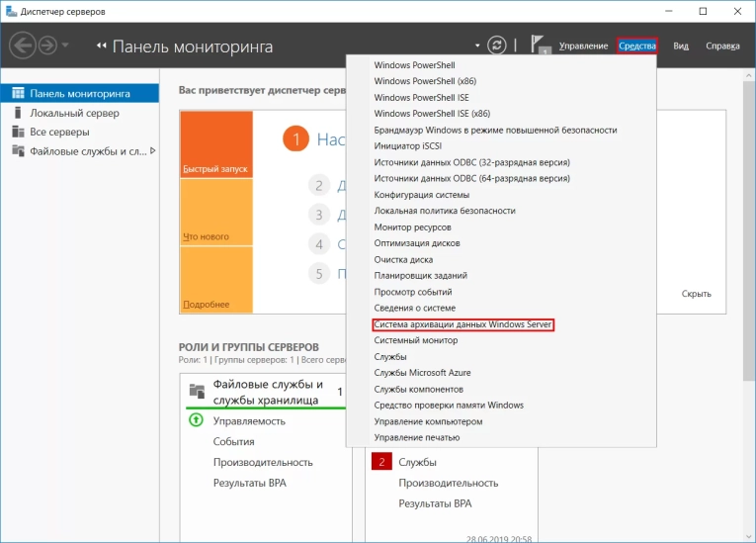Click the red Службы alert badge
Screen dimensions: 756x543
tap(381, 462)
